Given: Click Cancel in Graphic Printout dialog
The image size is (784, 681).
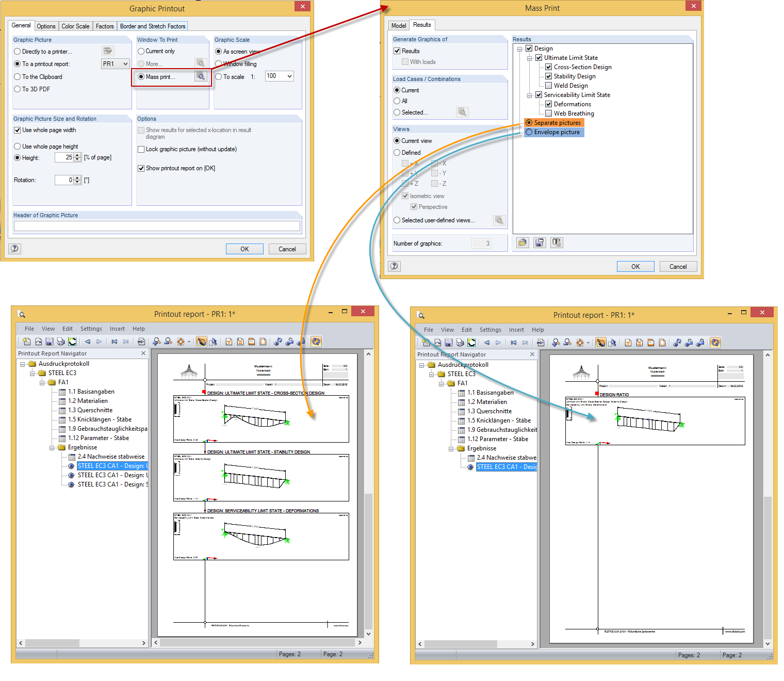Looking at the screenshot, I should (287, 249).
